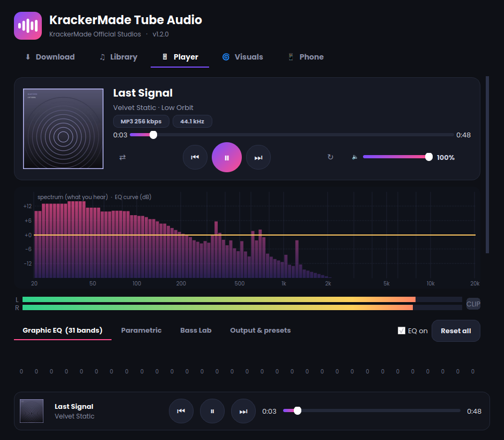
Task: Switch to the Parametric EQ tab
Action: [x=142, y=331]
